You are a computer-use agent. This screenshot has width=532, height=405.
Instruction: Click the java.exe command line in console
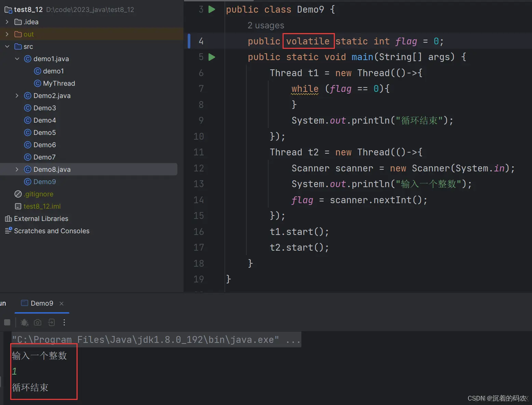coord(156,340)
